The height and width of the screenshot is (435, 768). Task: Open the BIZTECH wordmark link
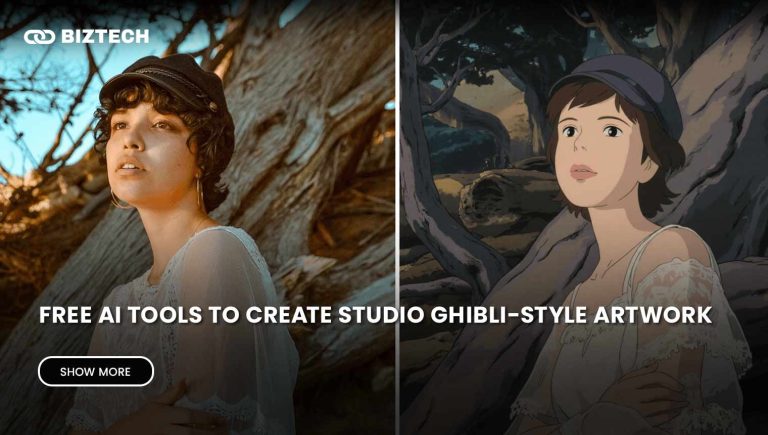click(105, 37)
